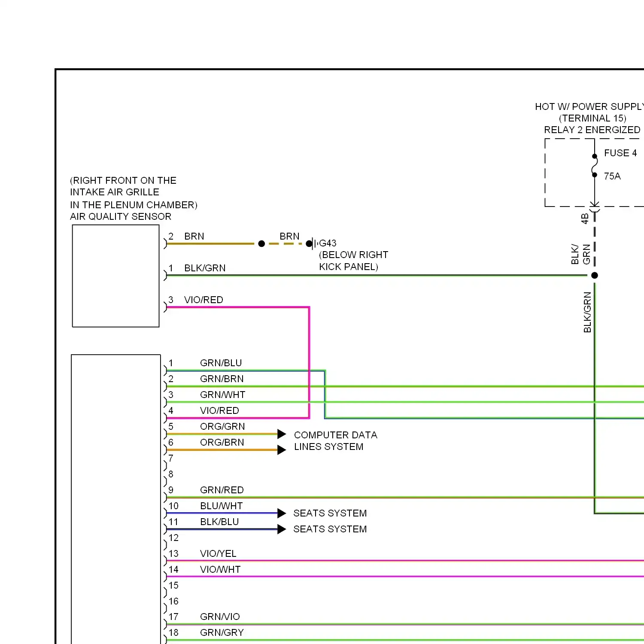
Task: Click the BLK/BLU wire label
Action: [x=219, y=522]
